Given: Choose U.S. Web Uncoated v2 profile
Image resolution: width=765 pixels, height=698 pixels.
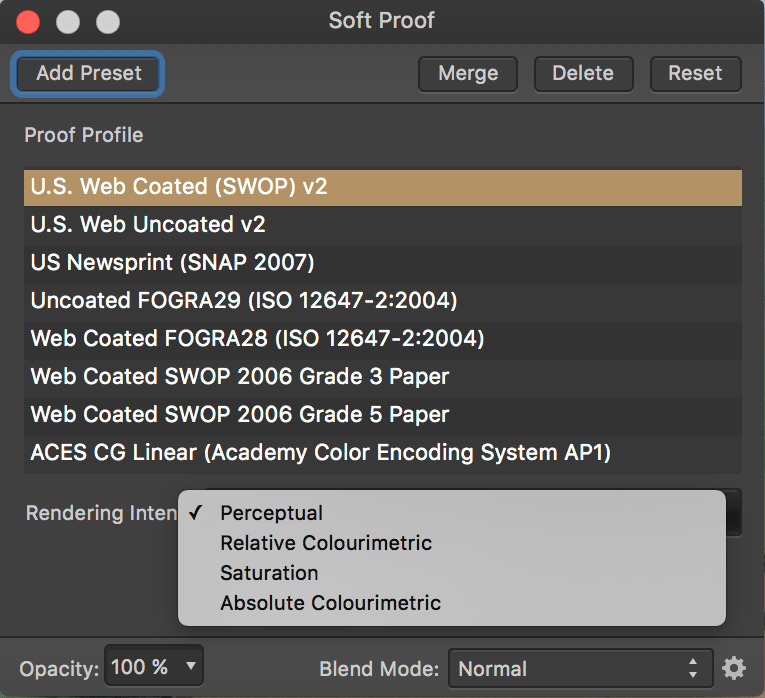Looking at the screenshot, I should [x=382, y=225].
